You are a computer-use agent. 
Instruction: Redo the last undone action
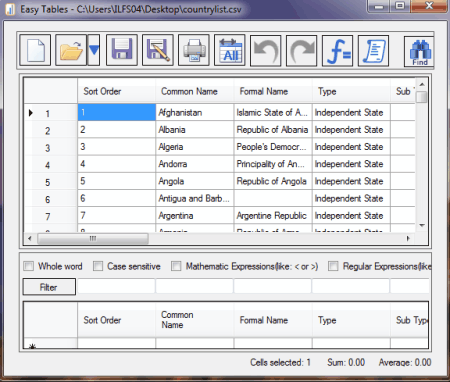[x=302, y=50]
